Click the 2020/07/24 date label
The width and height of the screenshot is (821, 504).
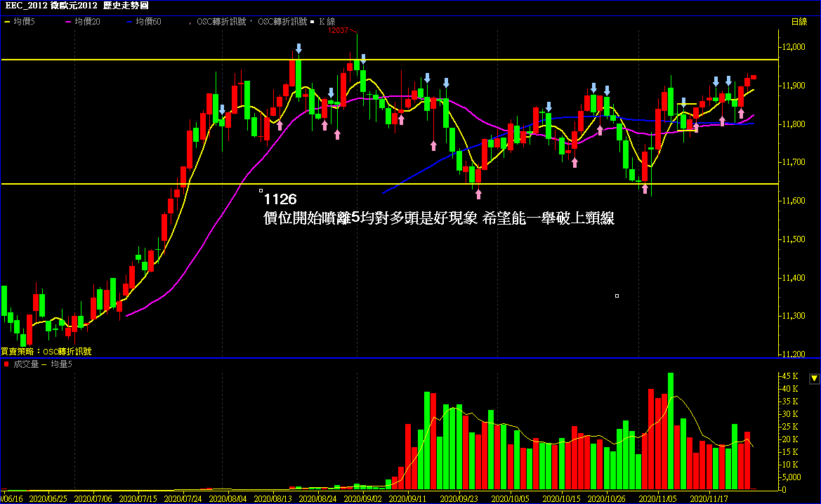[183, 499]
